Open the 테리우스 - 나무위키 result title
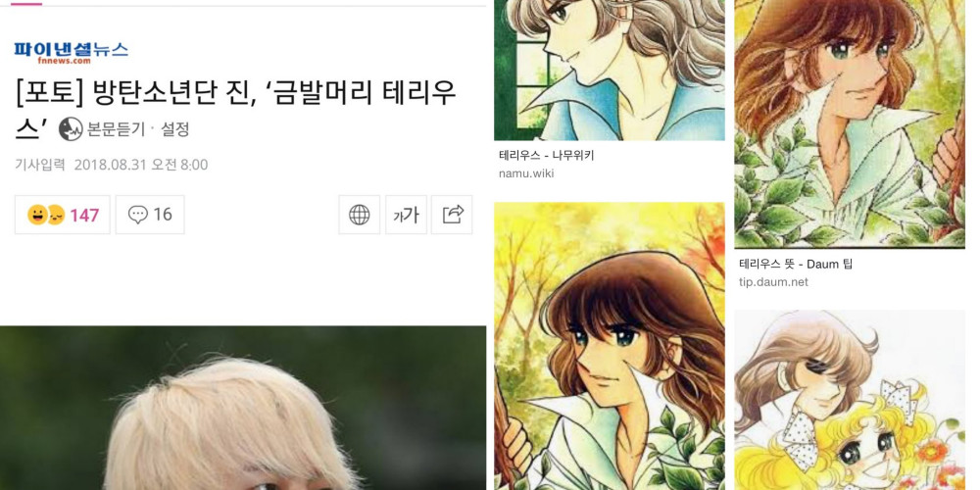 546,156
